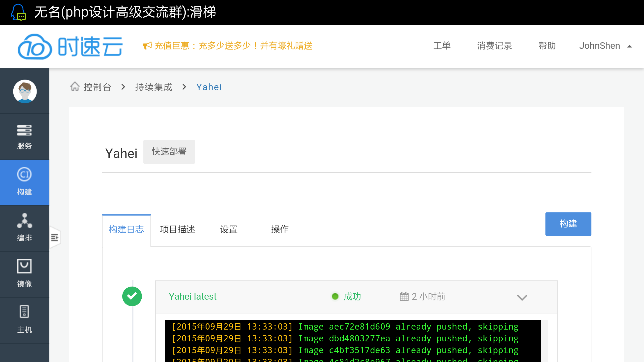Switch to the 设置 tab
Viewport: 644px width, 362px height.
point(229,229)
